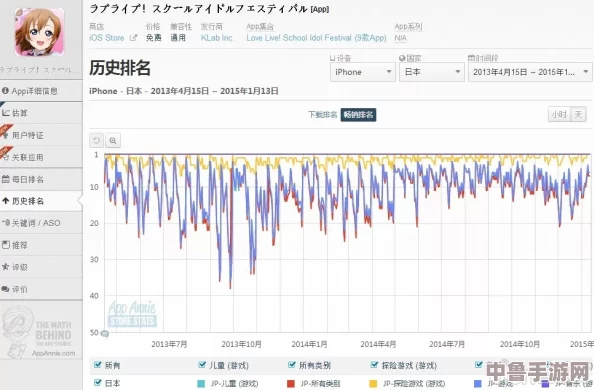Open the KLab Inc. publisher link
Image resolution: width=594 pixels, height=390 pixels.
click(217, 38)
